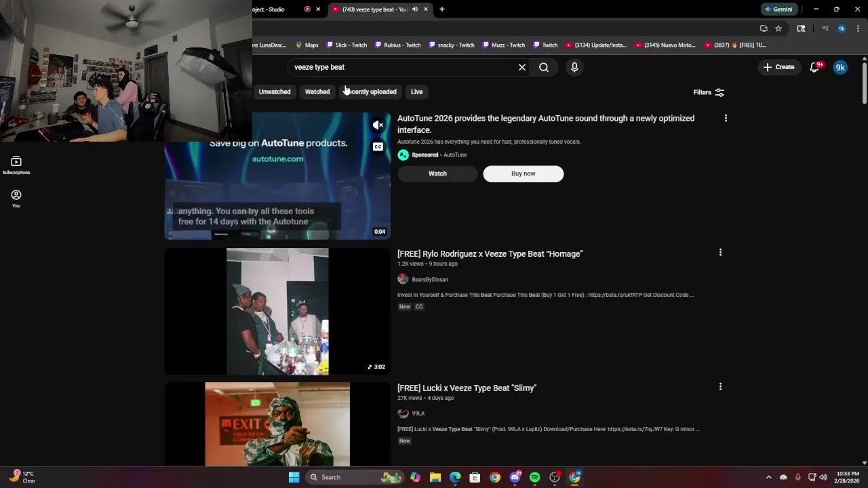Open options menu for the "Homage" video
The height and width of the screenshot is (488, 868).
(x=720, y=253)
